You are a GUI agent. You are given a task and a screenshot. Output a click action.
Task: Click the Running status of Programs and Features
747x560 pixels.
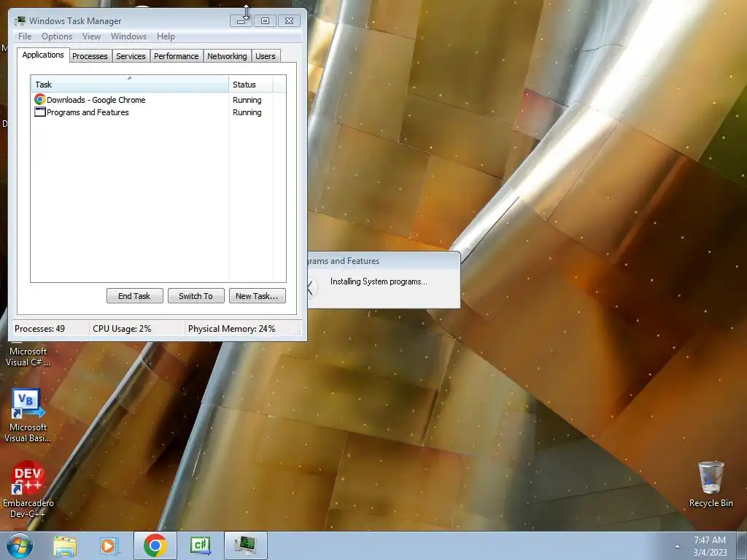tap(247, 112)
